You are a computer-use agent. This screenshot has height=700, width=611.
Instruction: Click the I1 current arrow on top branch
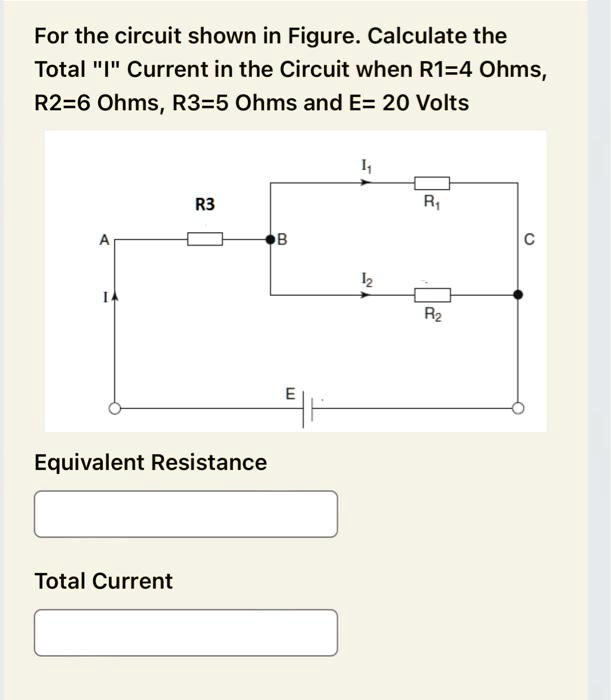coord(363,183)
